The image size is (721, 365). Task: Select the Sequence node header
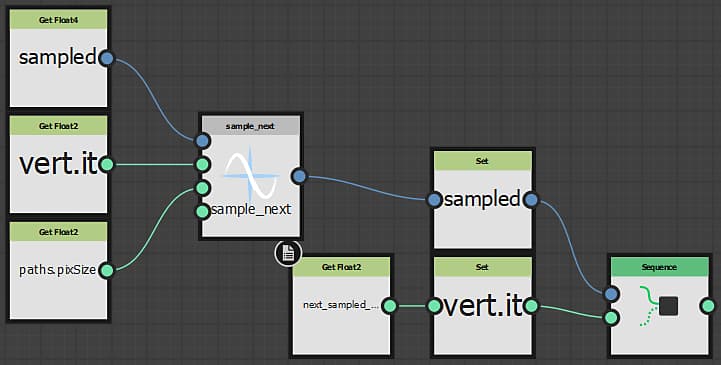click(659, 267)
